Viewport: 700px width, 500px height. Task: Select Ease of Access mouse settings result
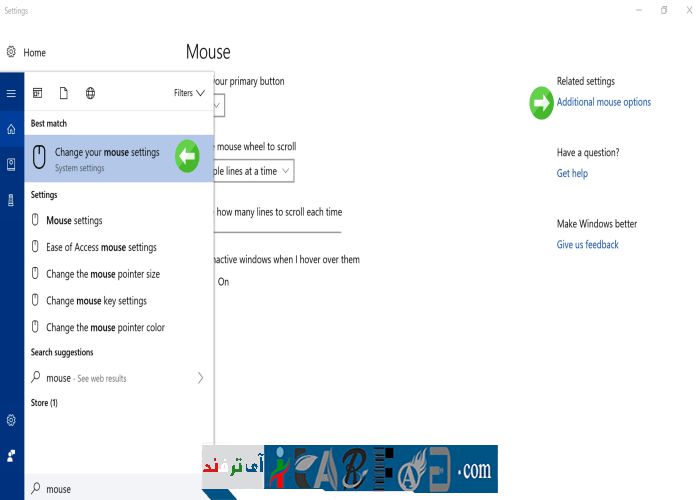[101, 247]
